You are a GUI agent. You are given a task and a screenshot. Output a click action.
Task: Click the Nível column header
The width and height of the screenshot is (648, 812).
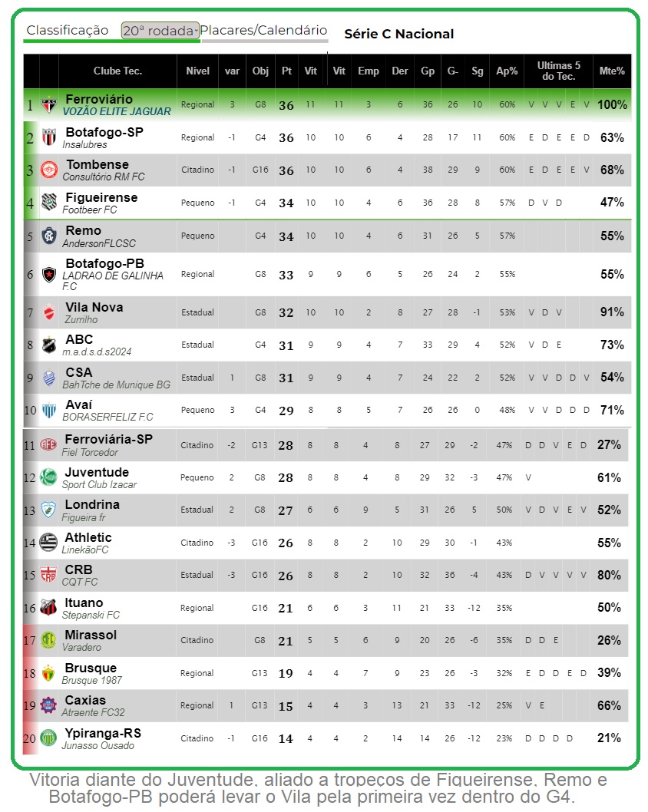click(x=197, y=71)
